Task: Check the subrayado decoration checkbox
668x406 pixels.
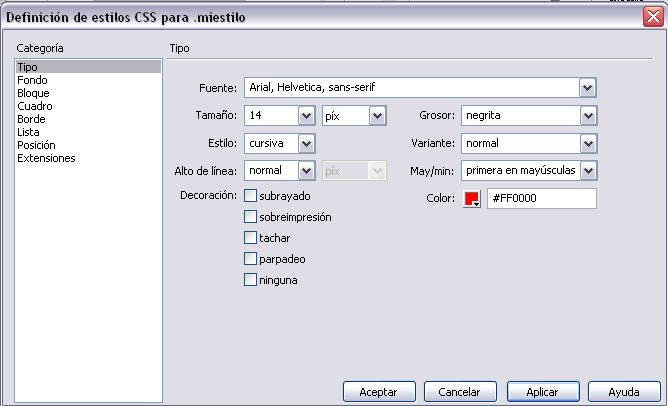Action: click(251, 195)
